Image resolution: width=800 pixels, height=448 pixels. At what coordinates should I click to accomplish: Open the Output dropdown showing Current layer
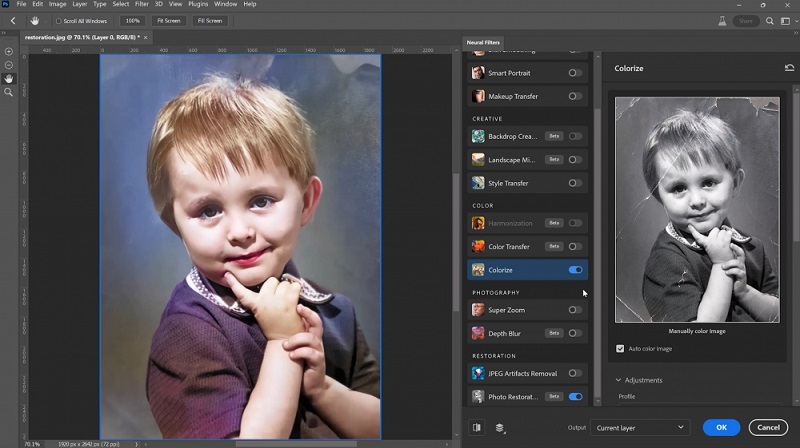tap(639, 427)
